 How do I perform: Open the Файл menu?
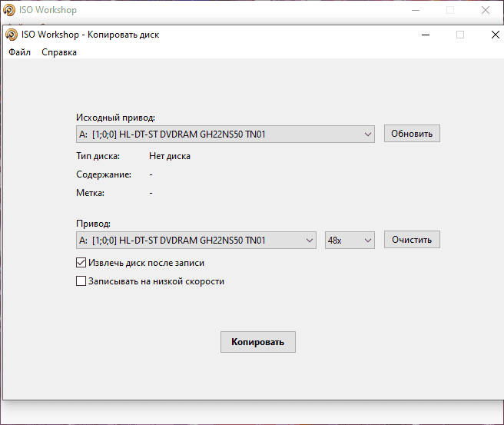20,52
